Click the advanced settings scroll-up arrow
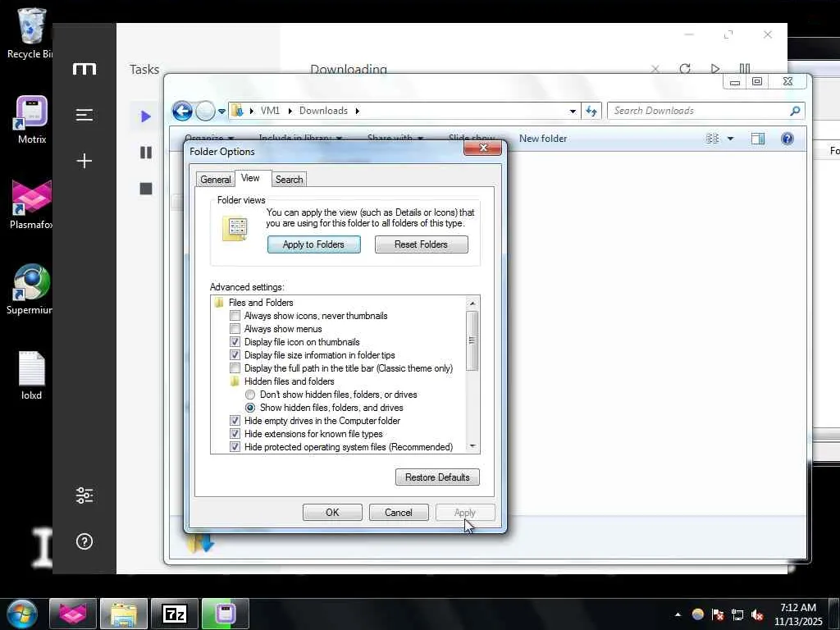The width and height of the screenshot is (840, 630). click(472, 304)
